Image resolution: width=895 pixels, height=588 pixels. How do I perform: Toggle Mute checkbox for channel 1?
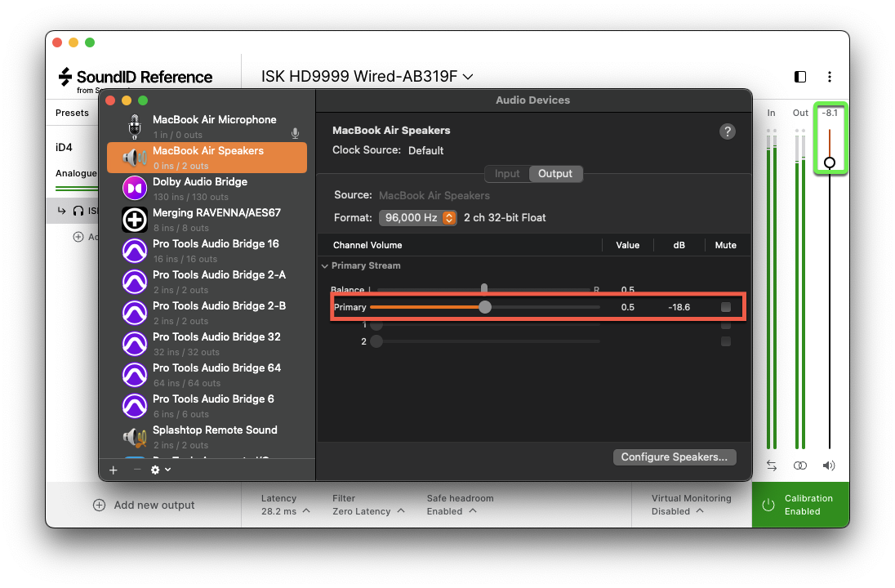pyautogui.click(x=725, y=325)
